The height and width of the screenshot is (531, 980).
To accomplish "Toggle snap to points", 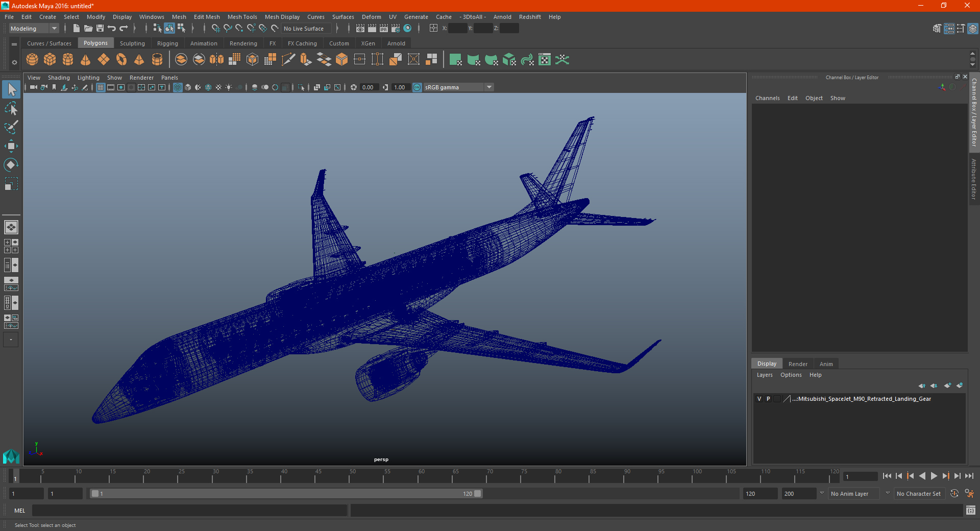I will click(x=239, y=29).
